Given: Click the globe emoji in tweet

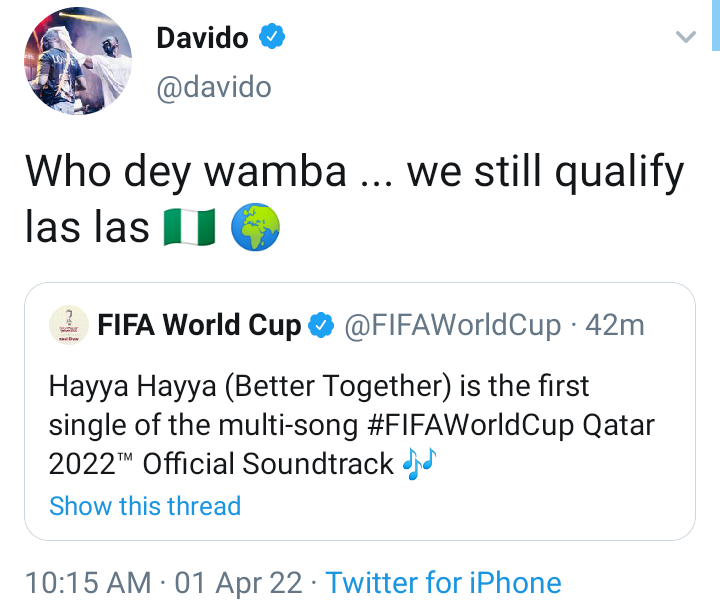Looking at the screenshot, I should pos(255,229).
